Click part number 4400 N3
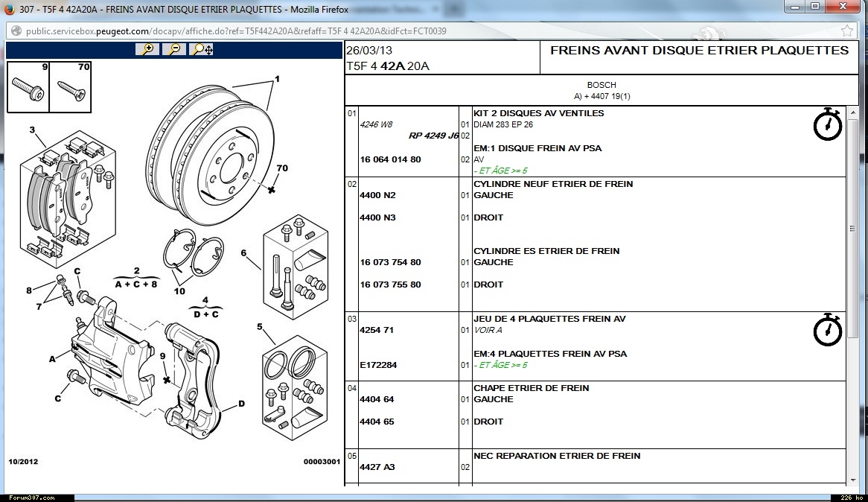The image size is (868, 502). tap(377, 217)
